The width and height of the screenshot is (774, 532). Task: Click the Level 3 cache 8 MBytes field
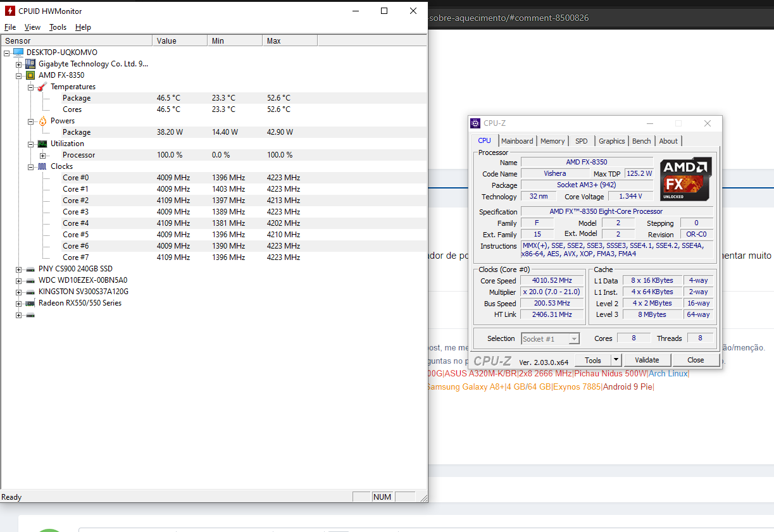tap(652, 314)
